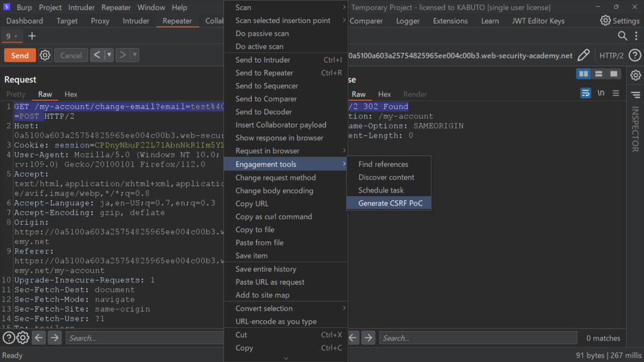This screenshot has width=644, height=362.
Task: Open the Help menu
Action: [x=179, y=8]
